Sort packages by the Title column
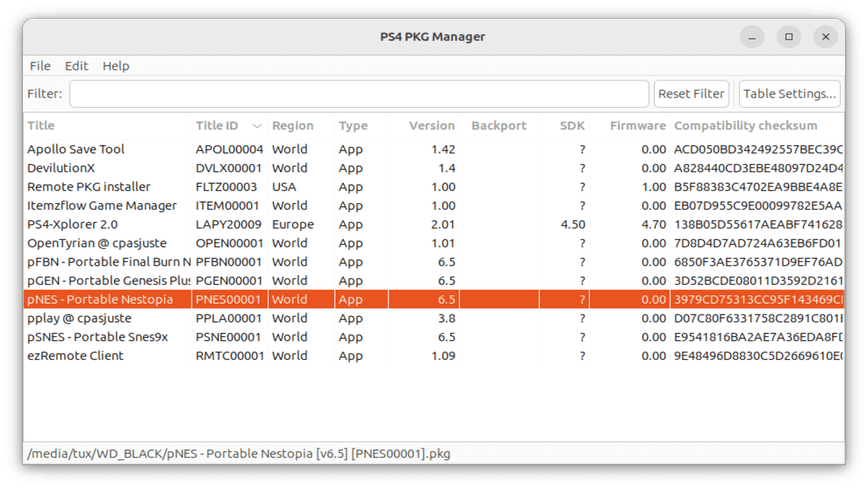Image resolution: width=868 pixels, height=488 pixels. point(41,125)
